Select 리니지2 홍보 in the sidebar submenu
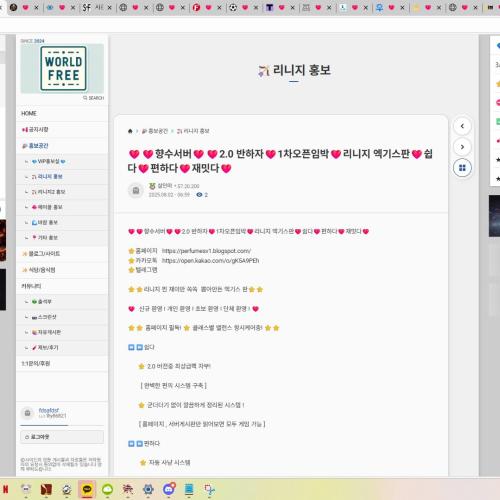The height and width of the screenshot is (500, 500). click(x=48, y=192)
